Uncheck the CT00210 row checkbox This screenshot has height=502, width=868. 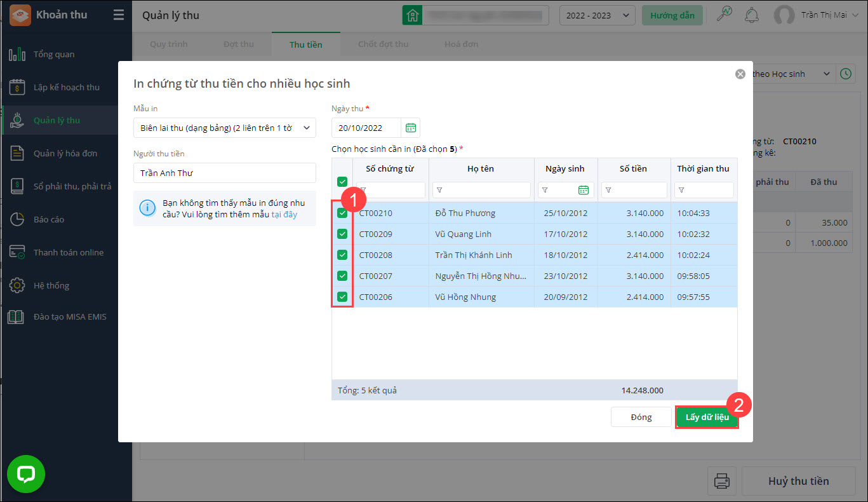(342, 213)
